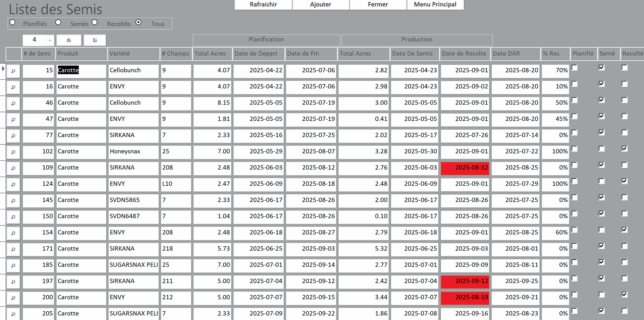
Task: Click the red recolte date 2025-08-12
Action: [x=465, y=168]
